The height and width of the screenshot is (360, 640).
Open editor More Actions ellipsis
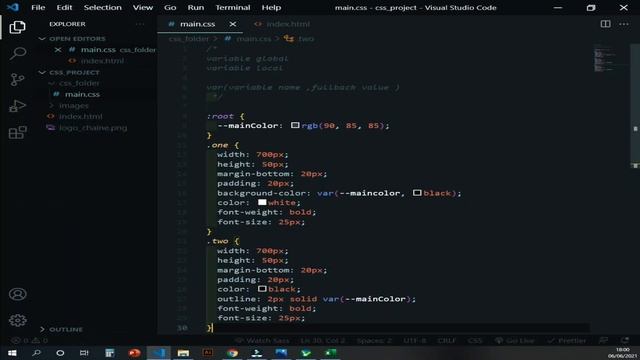tap(624, 24)
